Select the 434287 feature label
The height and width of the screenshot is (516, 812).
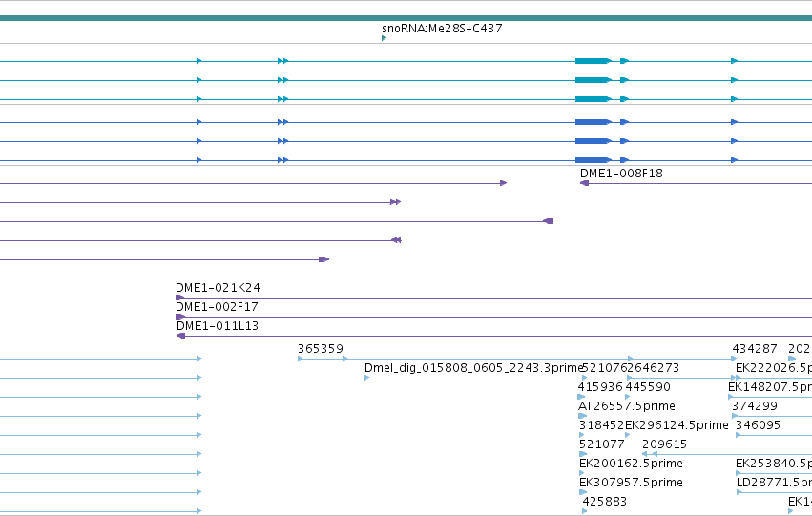pos(755,349)
